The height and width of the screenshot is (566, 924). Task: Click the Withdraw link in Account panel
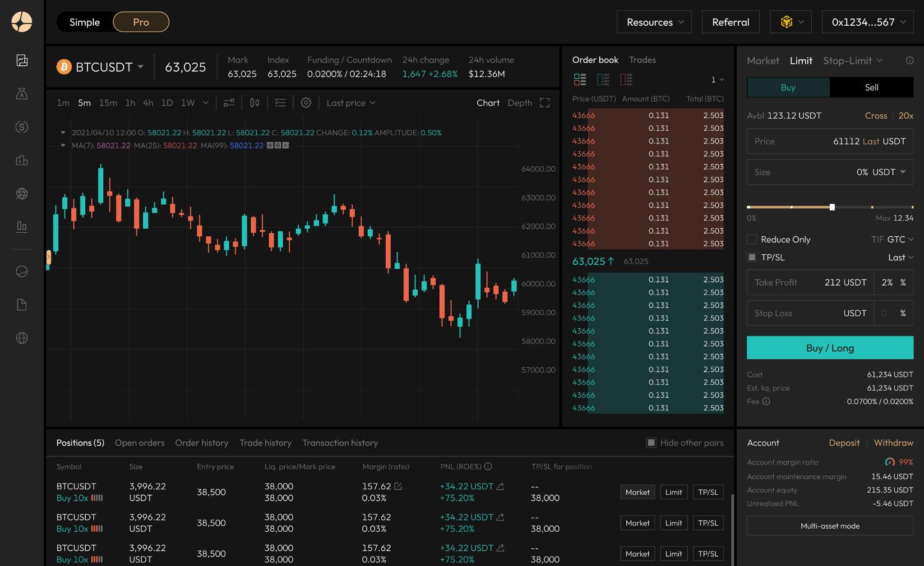[893, 443]
